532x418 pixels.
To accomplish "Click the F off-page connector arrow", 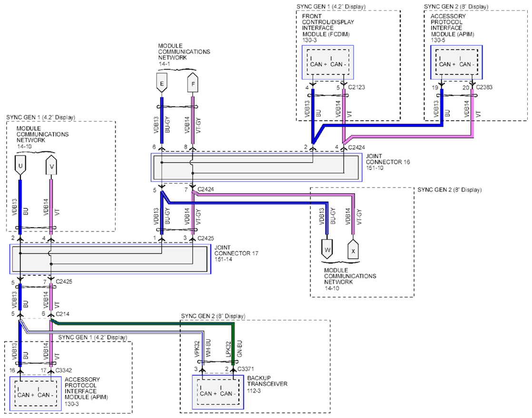I will pos(193,82).
